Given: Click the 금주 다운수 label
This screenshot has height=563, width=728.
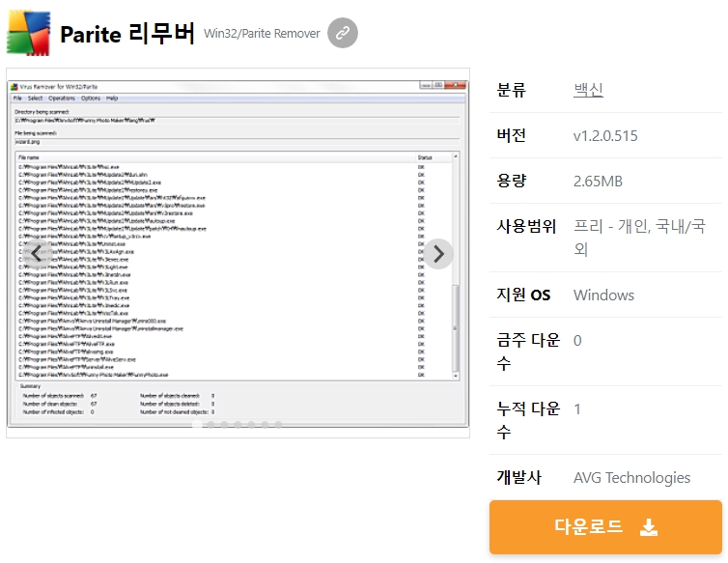Looking at the screenshot, I should coord(528,352).
